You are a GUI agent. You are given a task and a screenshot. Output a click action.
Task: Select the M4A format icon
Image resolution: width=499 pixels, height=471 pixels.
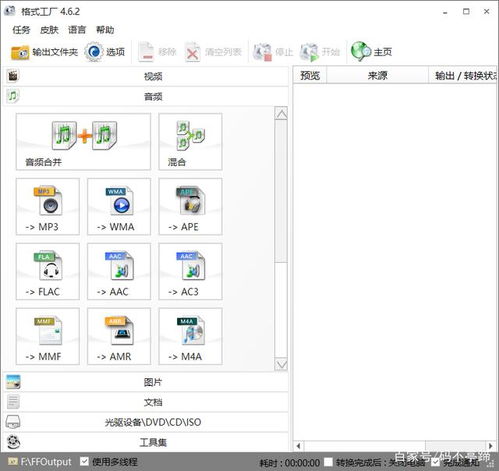tap(190, 336)
